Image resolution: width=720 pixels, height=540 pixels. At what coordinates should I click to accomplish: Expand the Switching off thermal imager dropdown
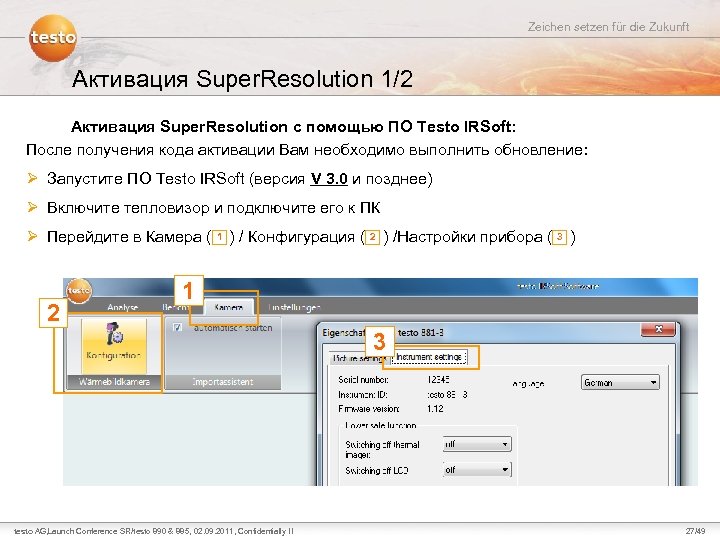click(x=477, y=444)
